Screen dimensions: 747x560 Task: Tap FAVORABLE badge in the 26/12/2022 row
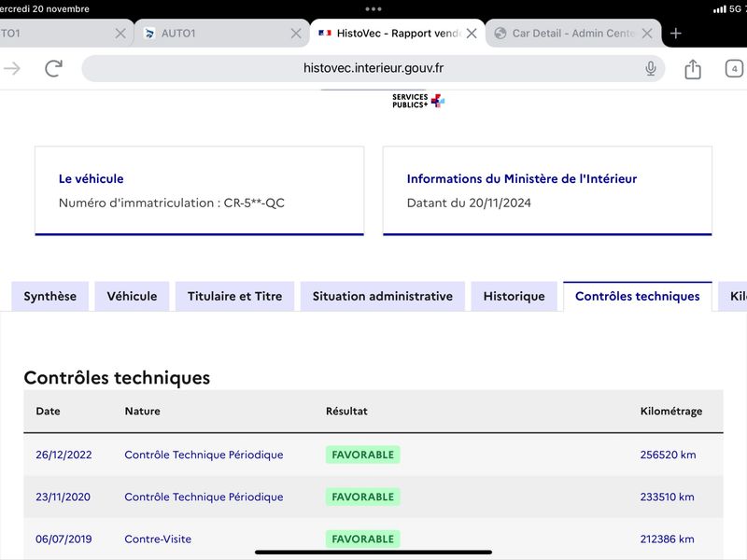pyautogui.click(x=363, y=455)
